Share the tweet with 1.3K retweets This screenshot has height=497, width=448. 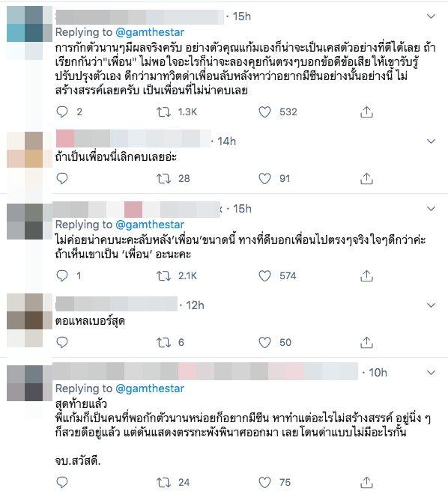pyautogui.click(x=366, y=112)
